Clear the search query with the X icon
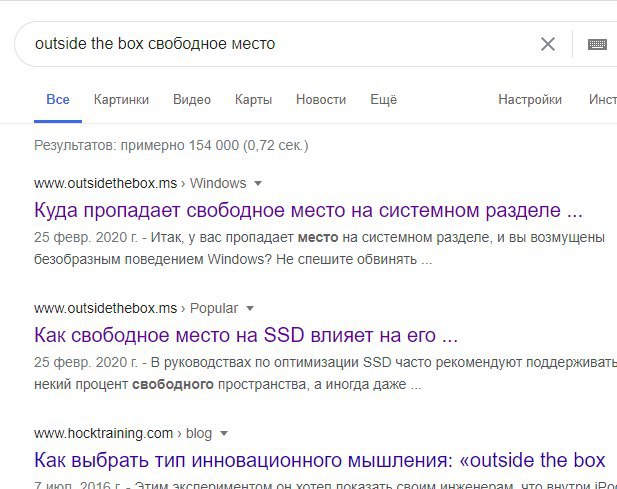The width and height of the screenshot is (617, 489). tap(548, 44)
